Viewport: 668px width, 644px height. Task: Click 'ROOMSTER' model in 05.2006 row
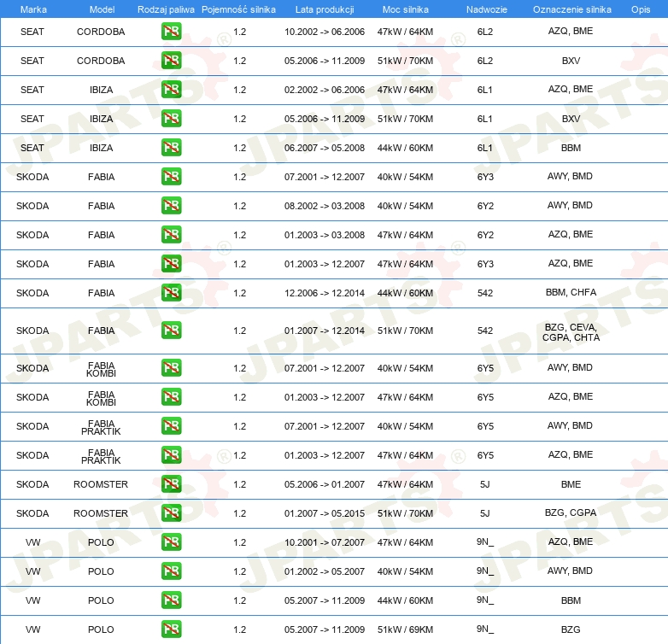101,484
